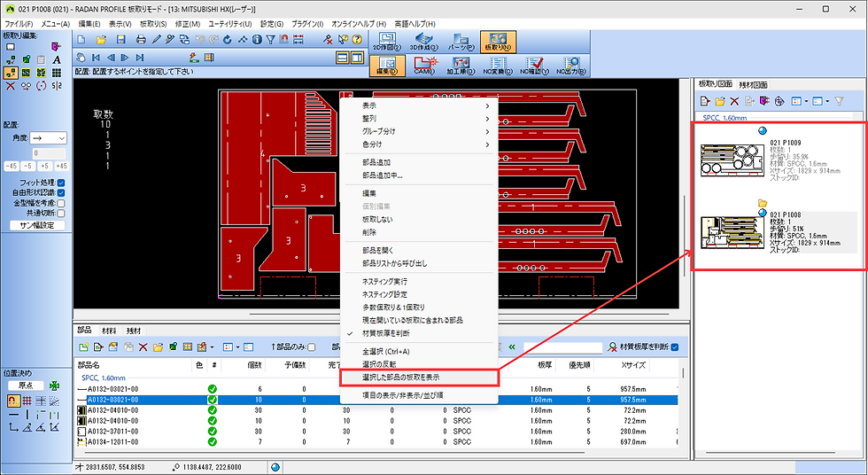Create a new file with blank page icon
868x475 pixels.
click(x=81, y=39)
